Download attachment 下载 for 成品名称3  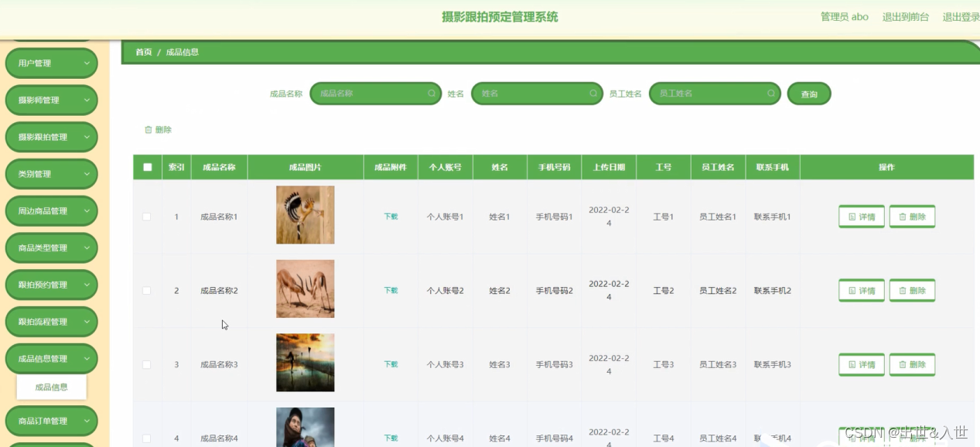pyautogui.click(x=391, y=364)
